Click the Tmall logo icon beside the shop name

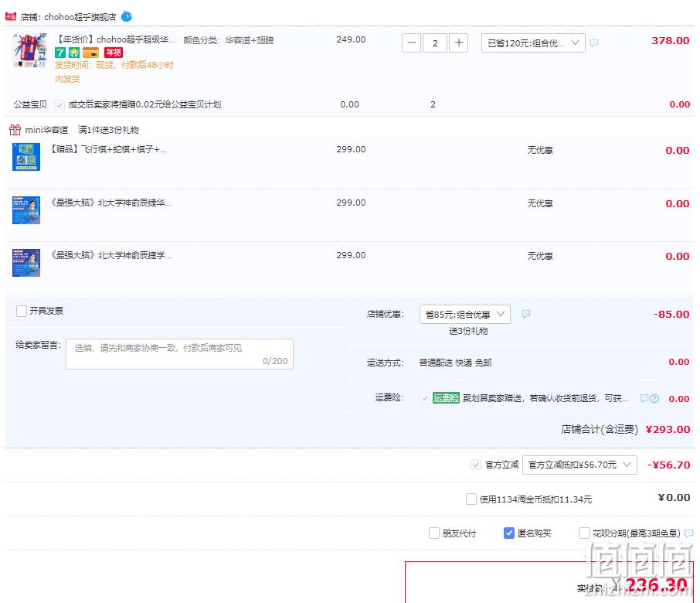coord(11,16)
